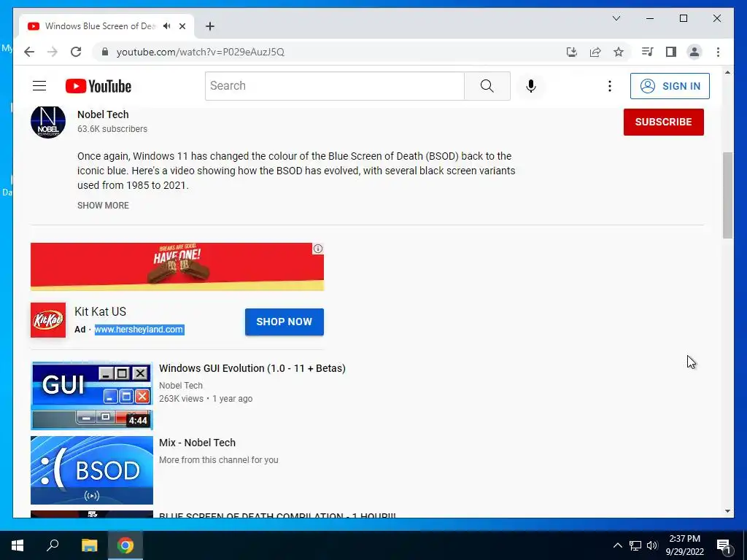Click SHOP NOW ad button
The image size is (747, 560).
pos(284,322)
